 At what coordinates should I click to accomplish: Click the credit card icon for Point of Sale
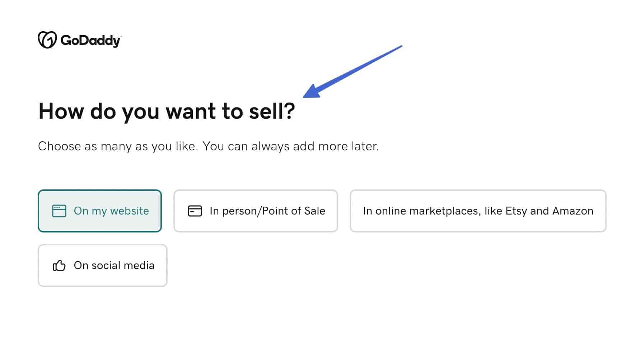[195, 211]
